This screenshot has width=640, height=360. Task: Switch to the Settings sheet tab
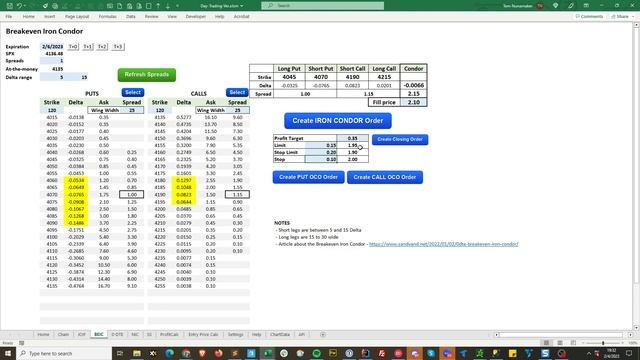[x=235, y=335]
